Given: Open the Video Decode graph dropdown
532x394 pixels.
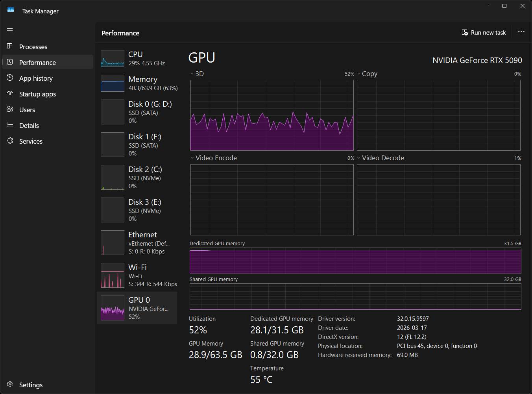Looking at the screenshot, I should [x=359, y=158].
